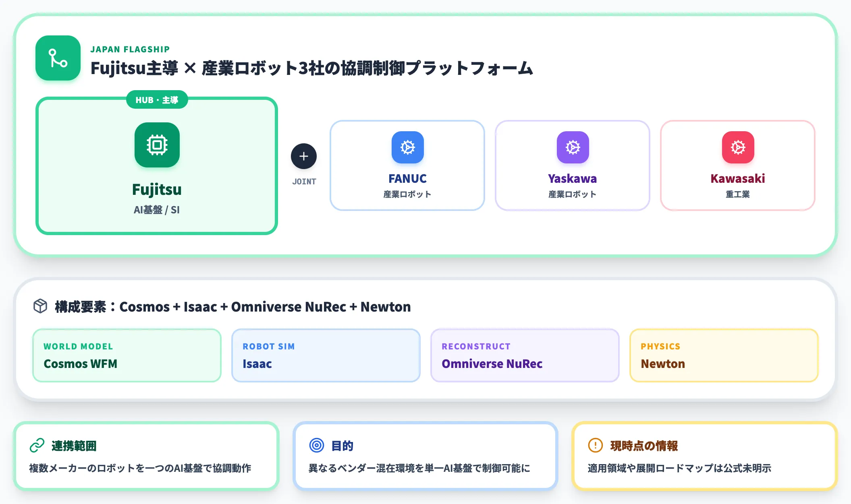Screen dimensions: 851x504
Task: Click the Fujitsu主導 platform headline
Action: [312, 68]
